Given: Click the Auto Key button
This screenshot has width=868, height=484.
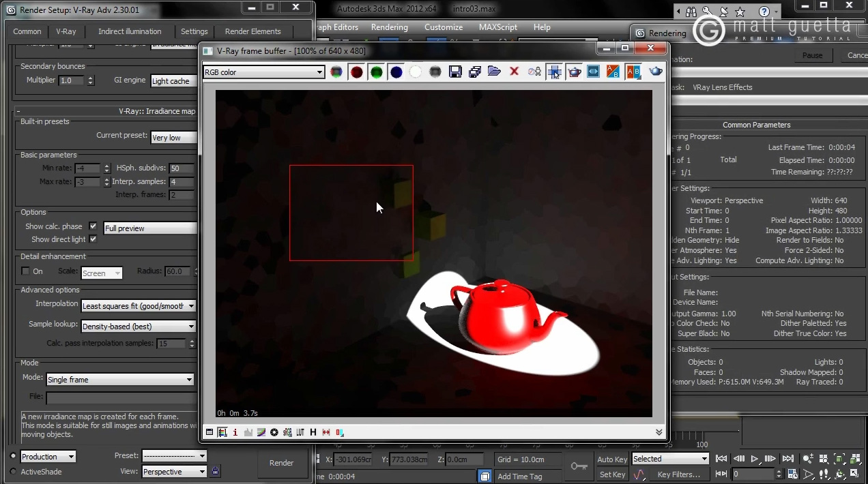Looking at the screenshot, I should [612, 459].
